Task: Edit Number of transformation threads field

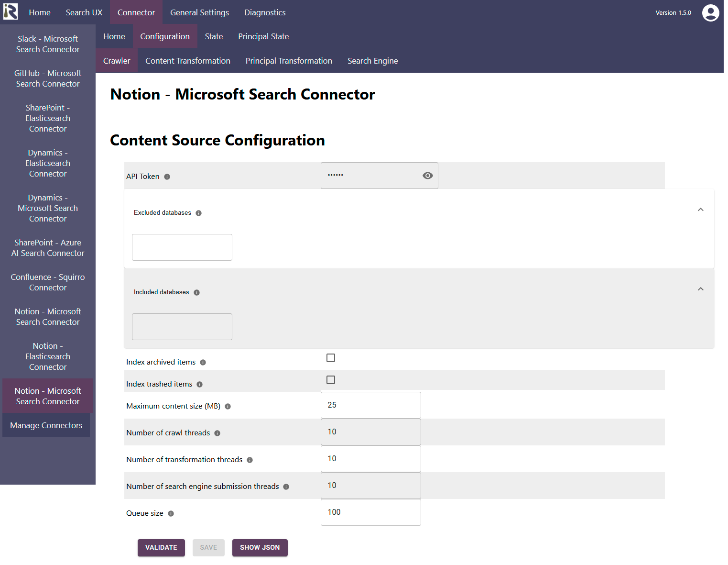Action: point(371,459)
